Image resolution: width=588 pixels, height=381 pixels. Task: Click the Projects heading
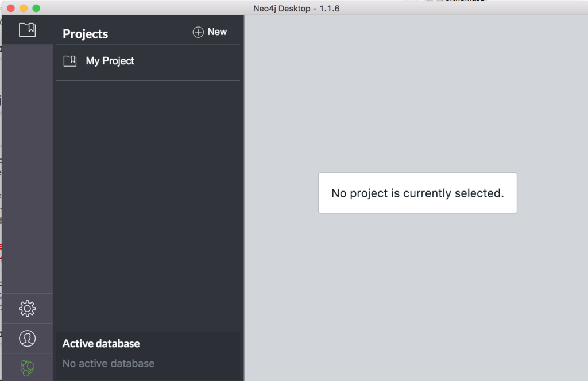click(85, 34)
